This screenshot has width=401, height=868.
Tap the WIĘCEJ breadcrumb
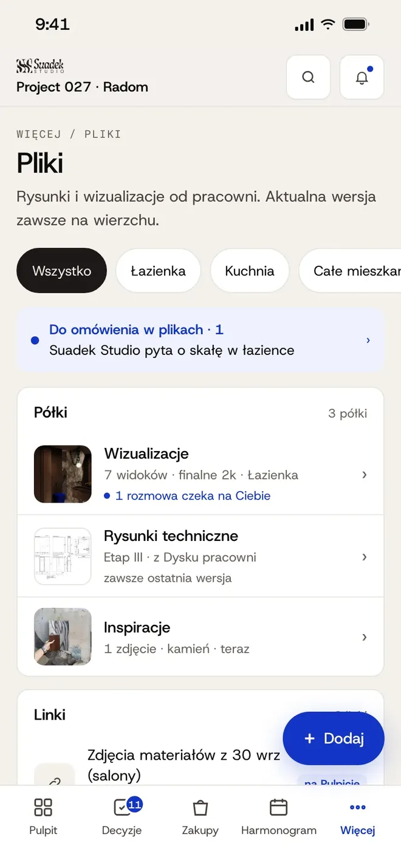[39, 134]
